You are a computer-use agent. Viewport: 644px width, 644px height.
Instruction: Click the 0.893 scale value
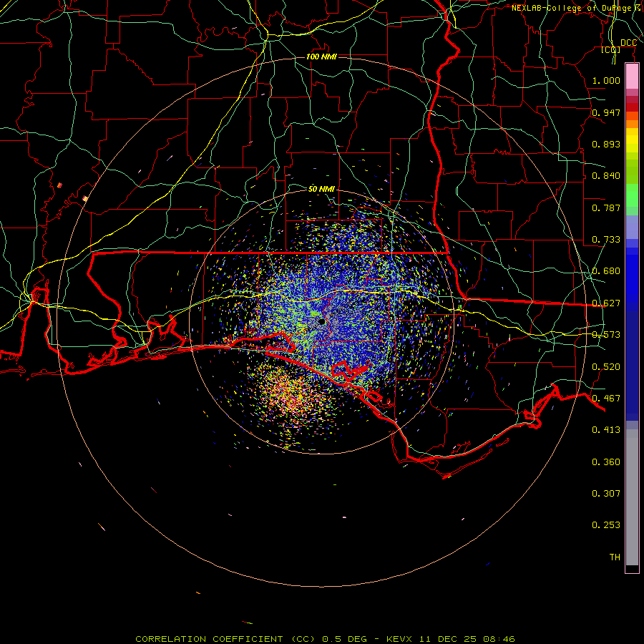(x=606, y=144)
